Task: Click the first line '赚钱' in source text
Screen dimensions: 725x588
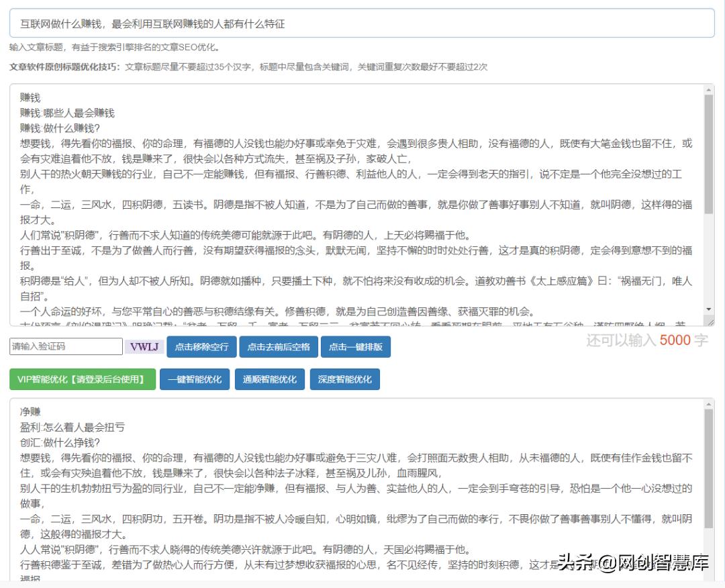Action: coord(30,97)
